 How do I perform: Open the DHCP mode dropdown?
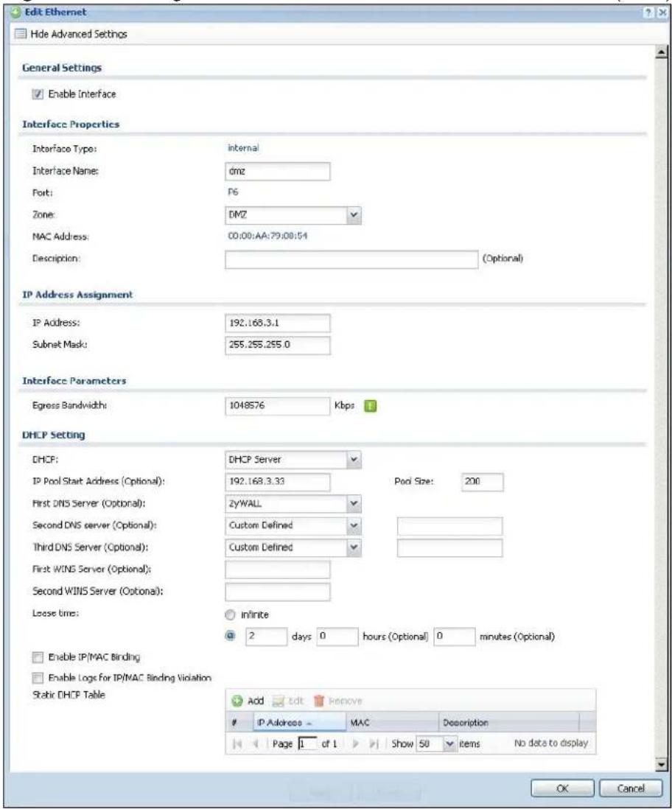(x=354, y=460)
